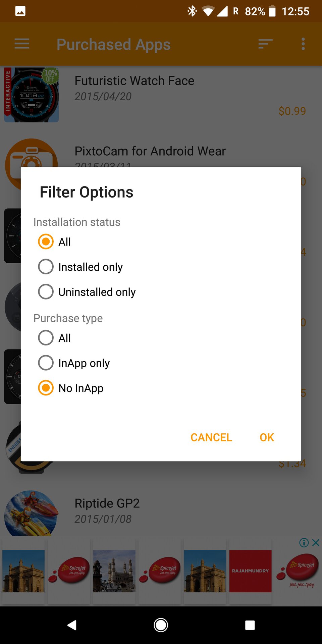Choose the InApp only option
This screenshot has height=644, width=322.
pos(46,363)
